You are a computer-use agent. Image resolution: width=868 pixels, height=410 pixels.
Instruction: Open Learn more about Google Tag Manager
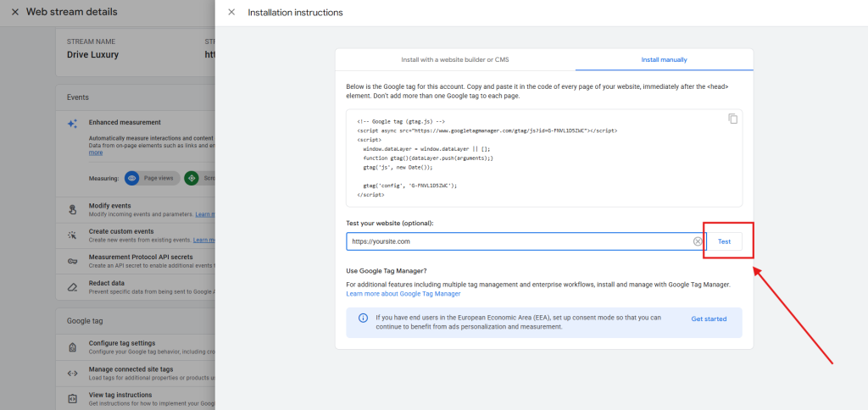click(403, 294)
